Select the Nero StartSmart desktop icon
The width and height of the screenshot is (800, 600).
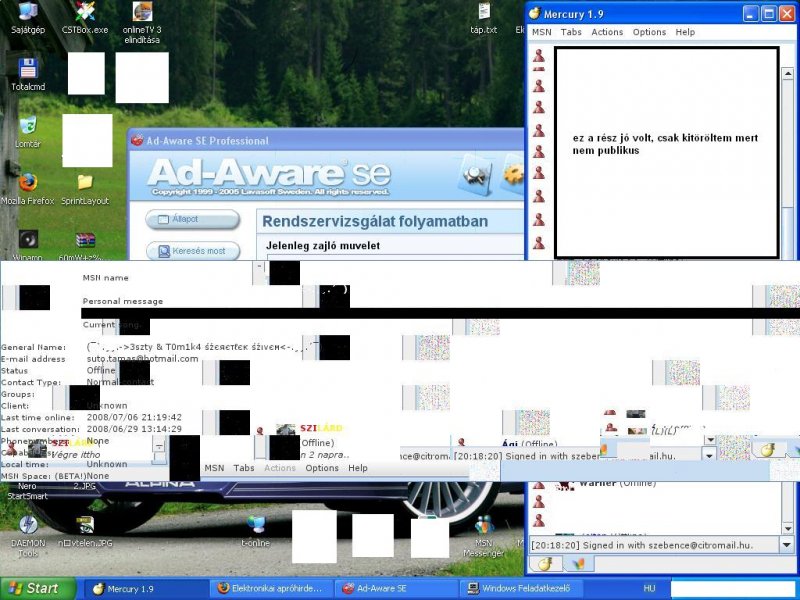click(28, 491)
